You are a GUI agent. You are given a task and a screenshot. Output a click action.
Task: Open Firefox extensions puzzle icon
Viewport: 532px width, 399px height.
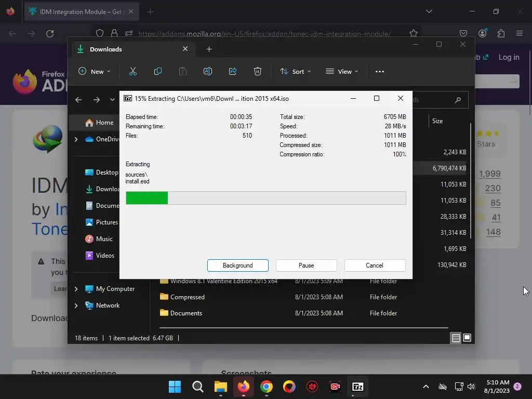click(x=501, y=33)
